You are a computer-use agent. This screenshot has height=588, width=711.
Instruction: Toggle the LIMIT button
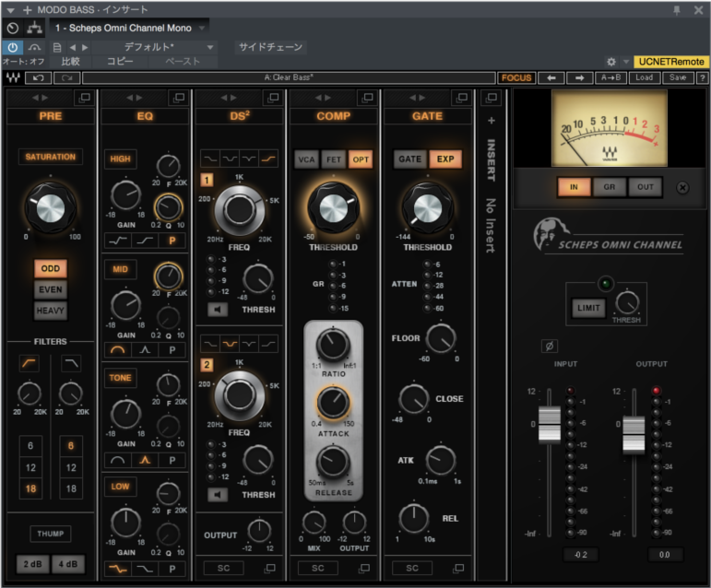pos(588,308)
